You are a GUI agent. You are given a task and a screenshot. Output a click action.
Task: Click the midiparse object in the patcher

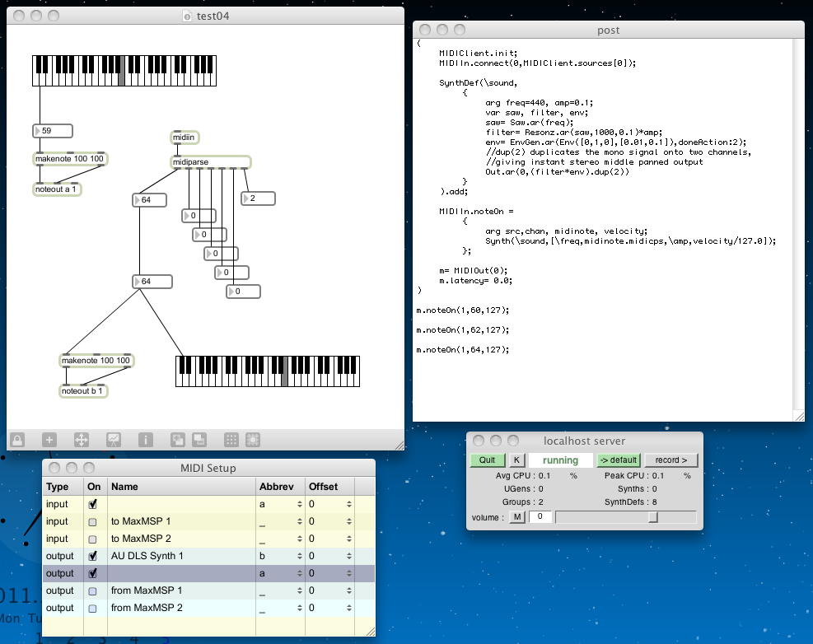tap(211, 162)
